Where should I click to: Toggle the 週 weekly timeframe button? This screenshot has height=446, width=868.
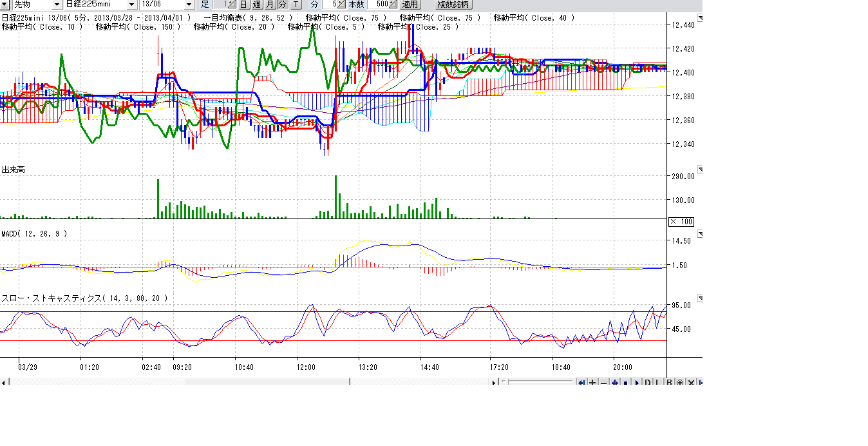[x=256, y=5]
